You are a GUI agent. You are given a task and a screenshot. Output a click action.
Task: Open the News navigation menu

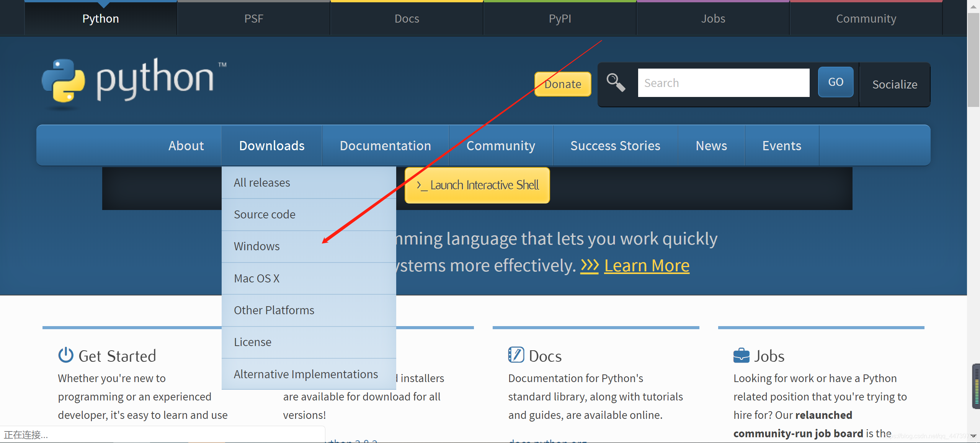pyautogui.click(x=711, y=146)
